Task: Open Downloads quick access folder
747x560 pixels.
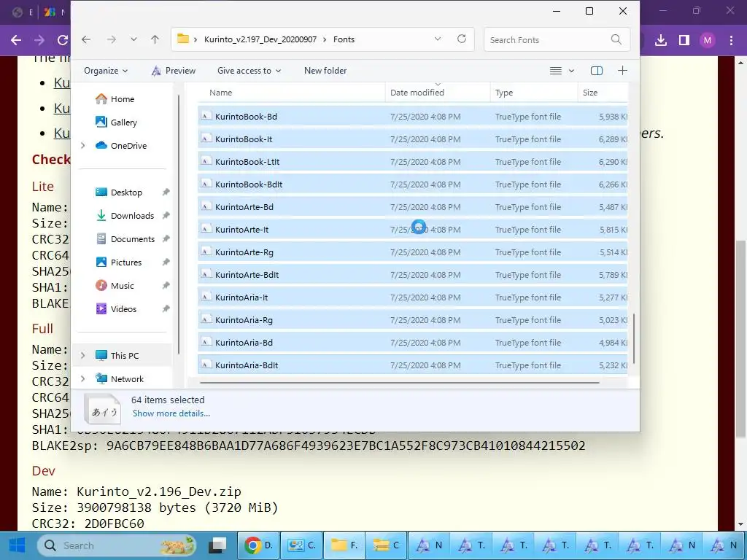Action: point(132,216)
